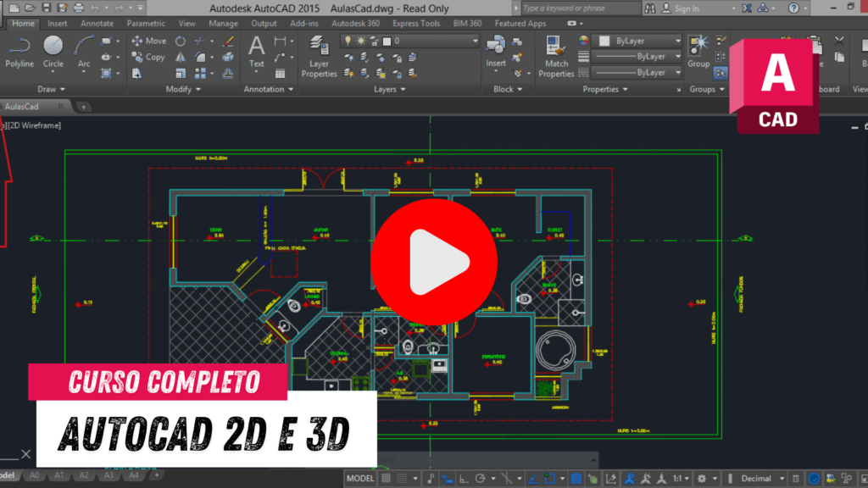
Task: Click the Sign In button
Action: click(687, 8)
